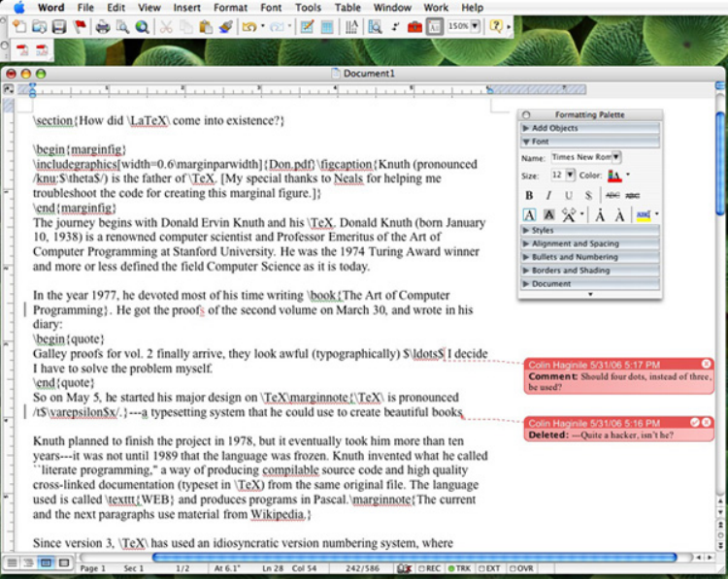Image resolution: width=728 pixels, height=579 pixels.
Task: Expand the Styles section
Action: pos(590,230)
